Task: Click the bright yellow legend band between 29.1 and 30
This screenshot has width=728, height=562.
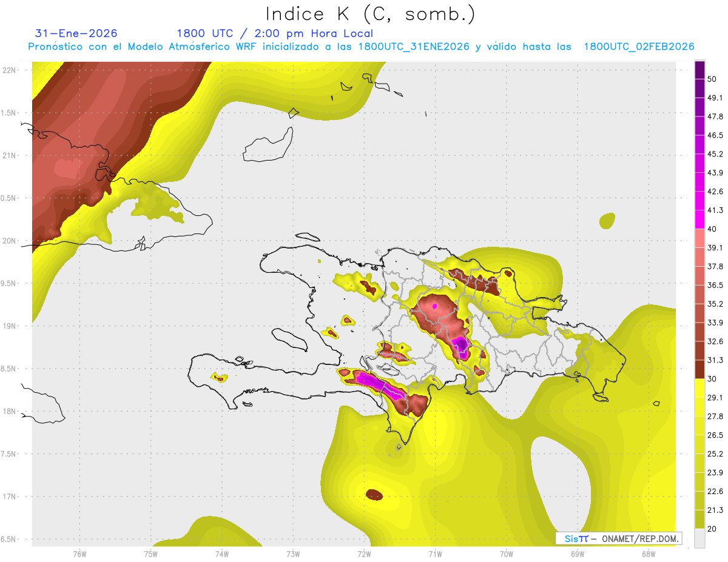Action: 699,388
